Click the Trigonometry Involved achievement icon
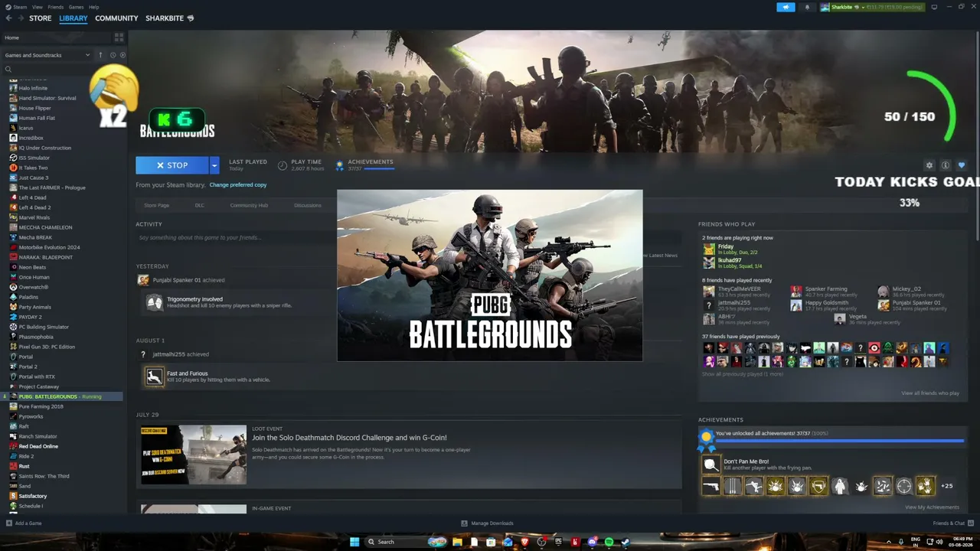This screenshot has width=980, height=551. point(155,302)
